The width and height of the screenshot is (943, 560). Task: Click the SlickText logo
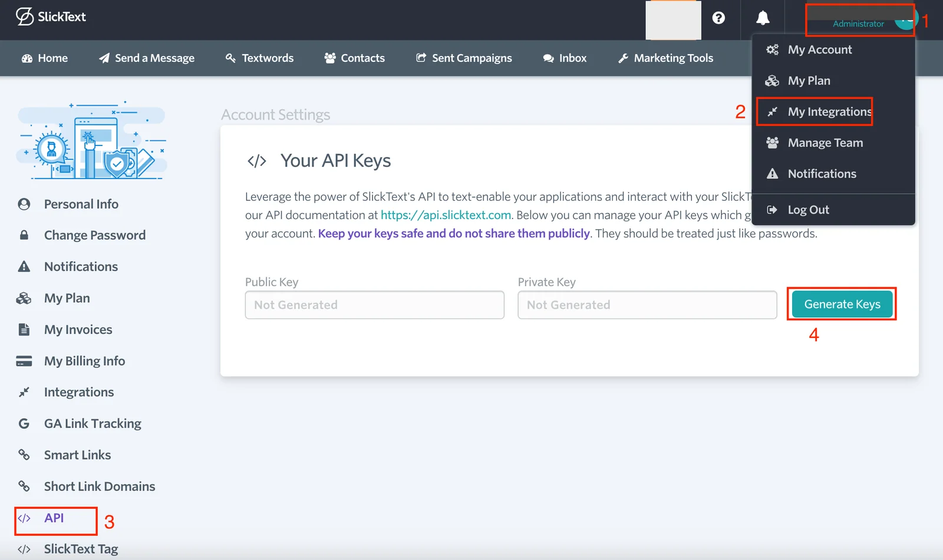tap(51, 16)
